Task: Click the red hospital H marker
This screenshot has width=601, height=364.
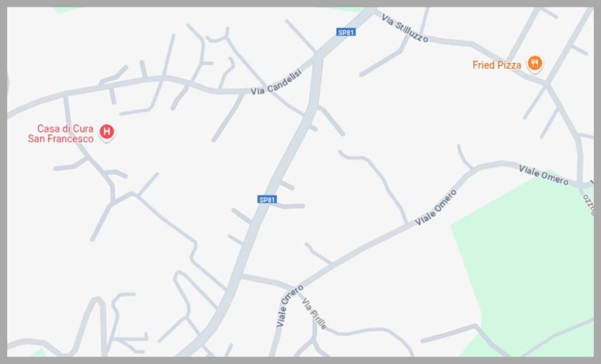Action: click(107, 132)
